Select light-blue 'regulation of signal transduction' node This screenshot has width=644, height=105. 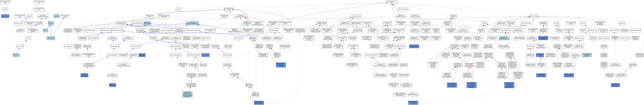(504, 38)
